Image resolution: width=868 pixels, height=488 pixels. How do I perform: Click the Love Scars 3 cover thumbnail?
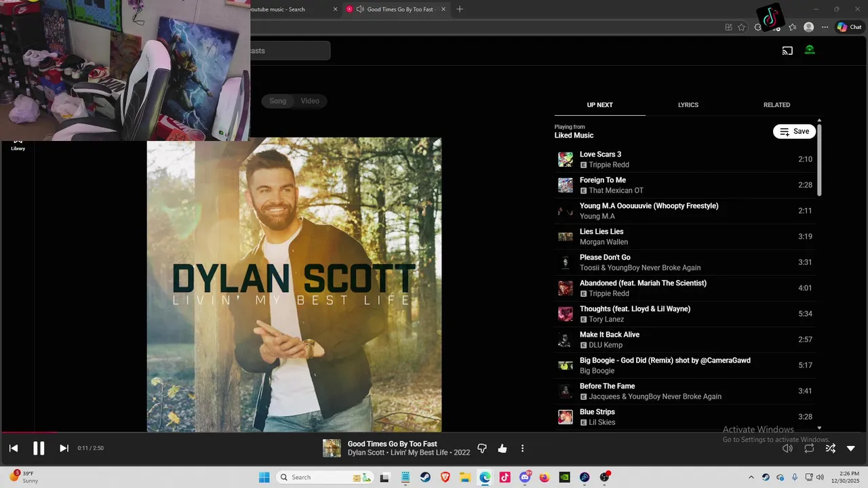[565, 159]
